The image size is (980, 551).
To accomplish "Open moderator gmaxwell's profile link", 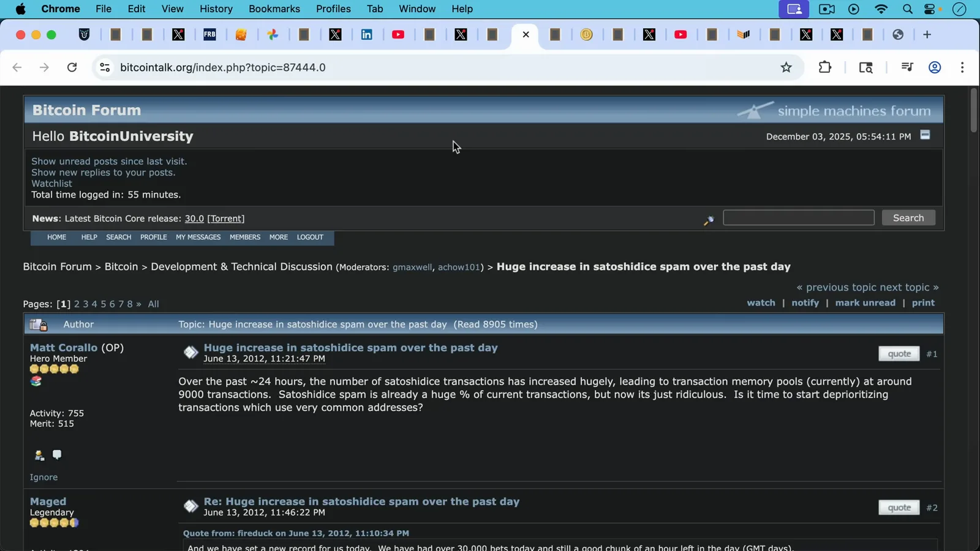I will click(412, 268).
